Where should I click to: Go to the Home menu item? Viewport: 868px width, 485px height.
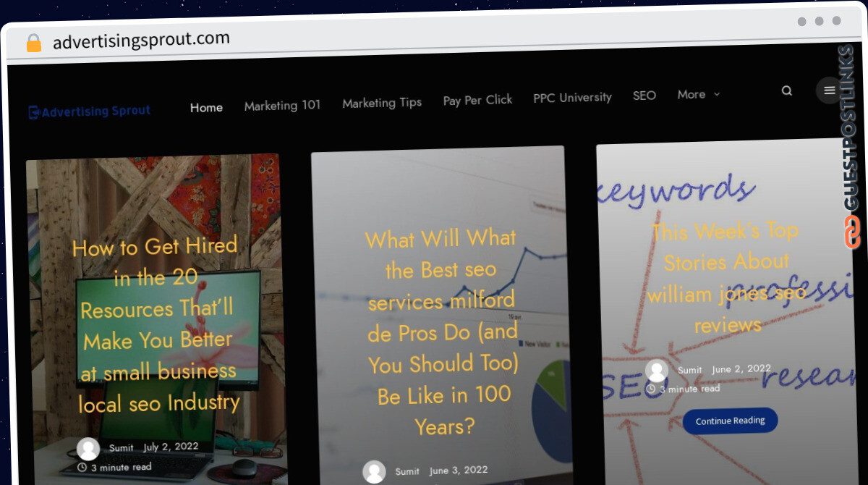click(x=206, y=107)
